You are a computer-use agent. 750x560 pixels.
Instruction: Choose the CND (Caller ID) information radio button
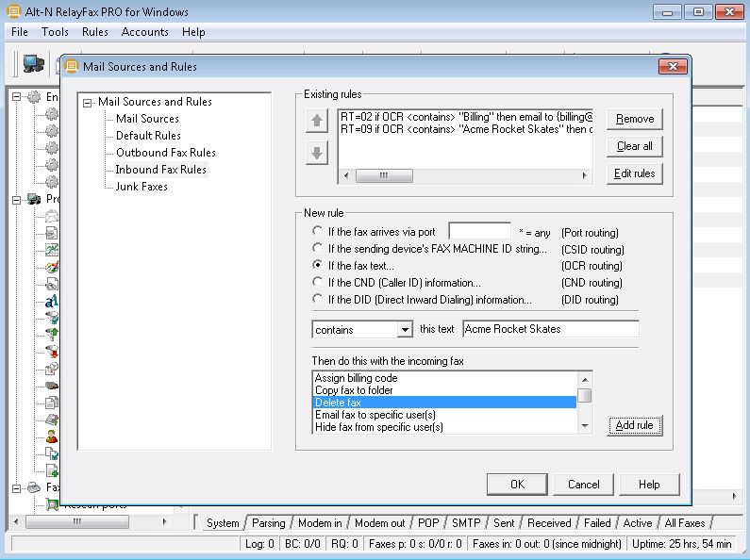click(318, 283)
